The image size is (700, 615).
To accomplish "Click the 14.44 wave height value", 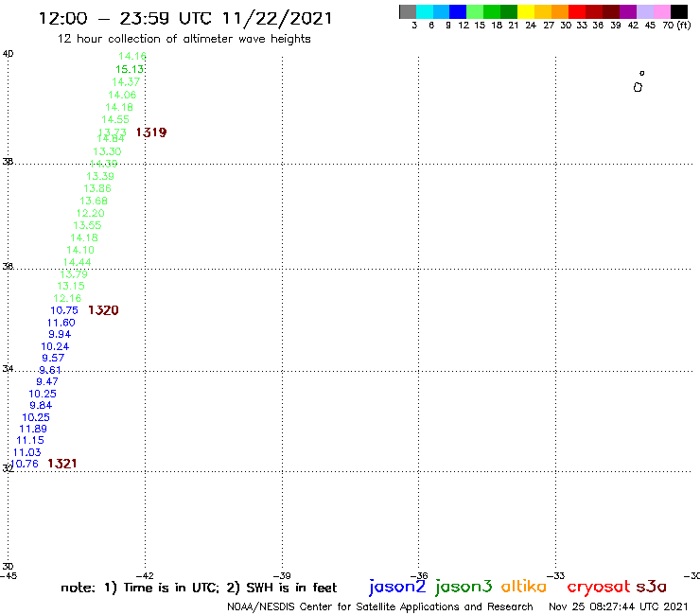I will coord(78,262).
